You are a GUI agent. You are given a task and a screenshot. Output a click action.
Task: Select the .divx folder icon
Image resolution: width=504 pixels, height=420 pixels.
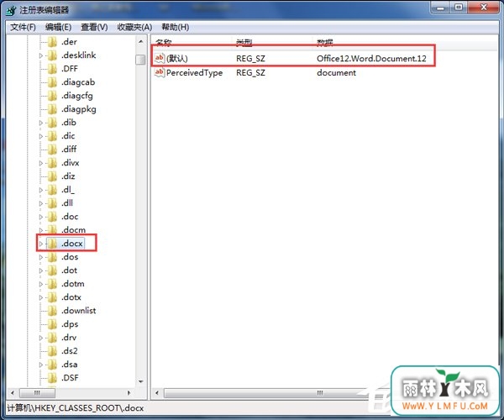click(52, 163)
